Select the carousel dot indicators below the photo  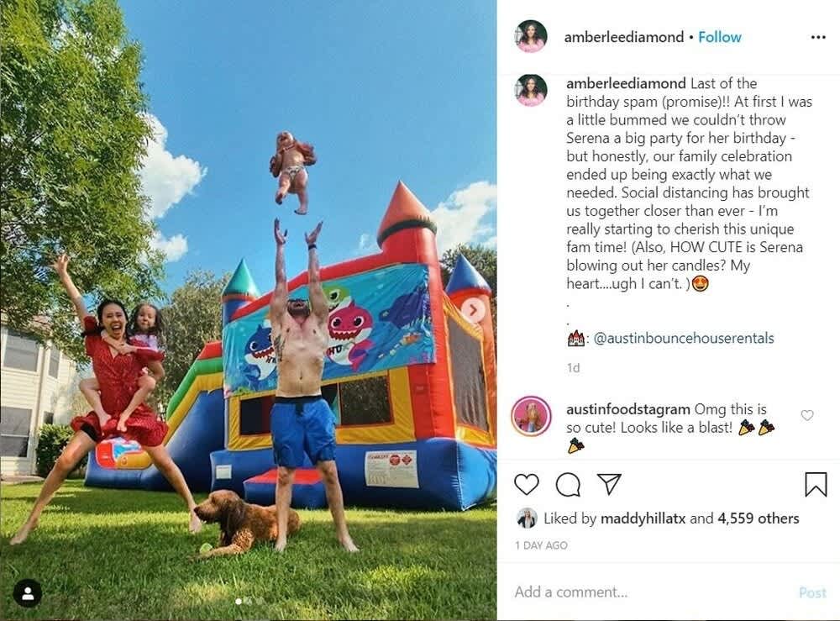(249, 601)
